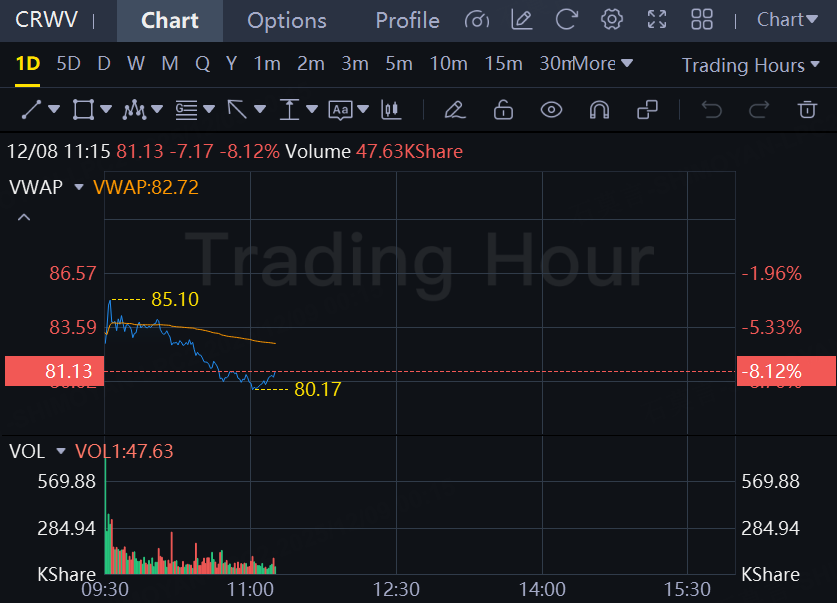Screen dimensions: 837x603
Task: Open chart settings gear
Action: click(612, 19)
